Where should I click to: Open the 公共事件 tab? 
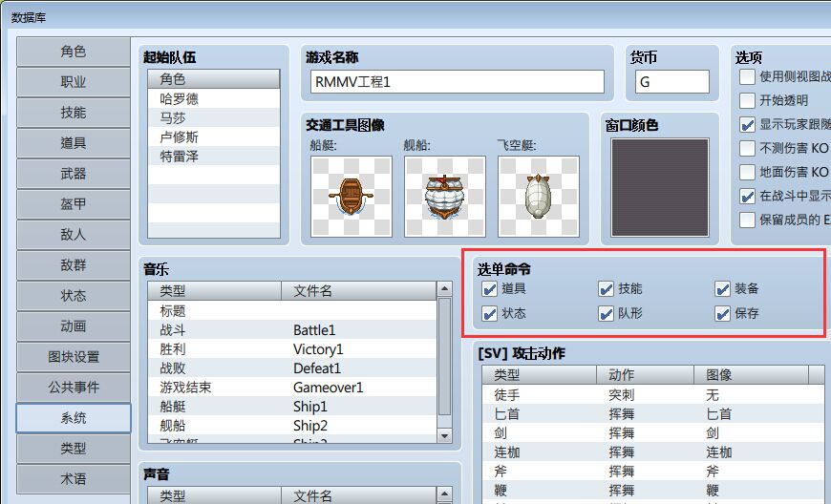tap(74, 387)
